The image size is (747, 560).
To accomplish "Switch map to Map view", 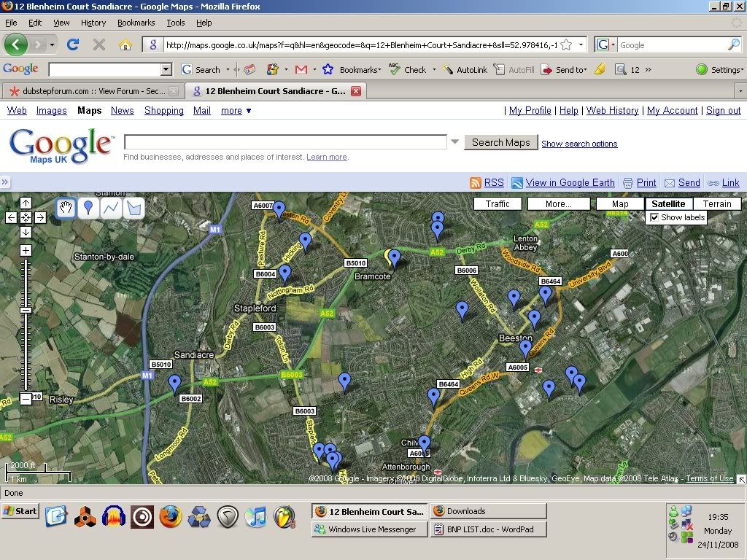I will 620,204.
